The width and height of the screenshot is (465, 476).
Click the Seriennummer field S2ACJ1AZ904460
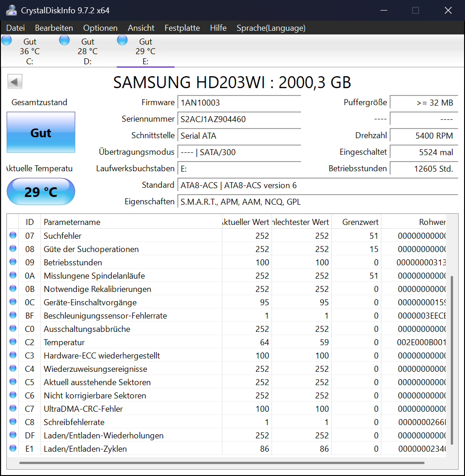[239, 119]
